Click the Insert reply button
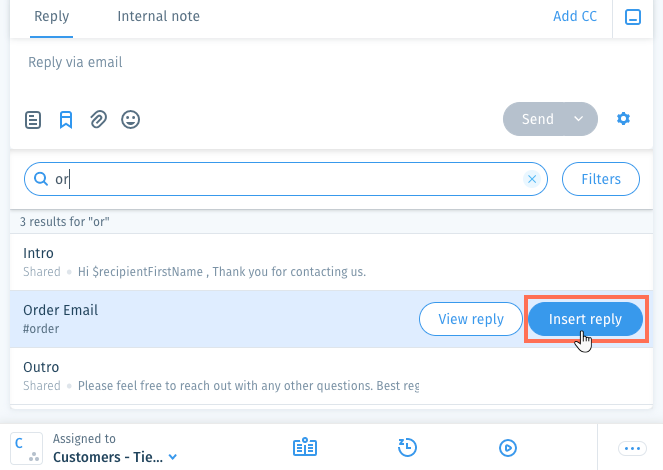The image size is (663, 470). click(x=585, y=319)
